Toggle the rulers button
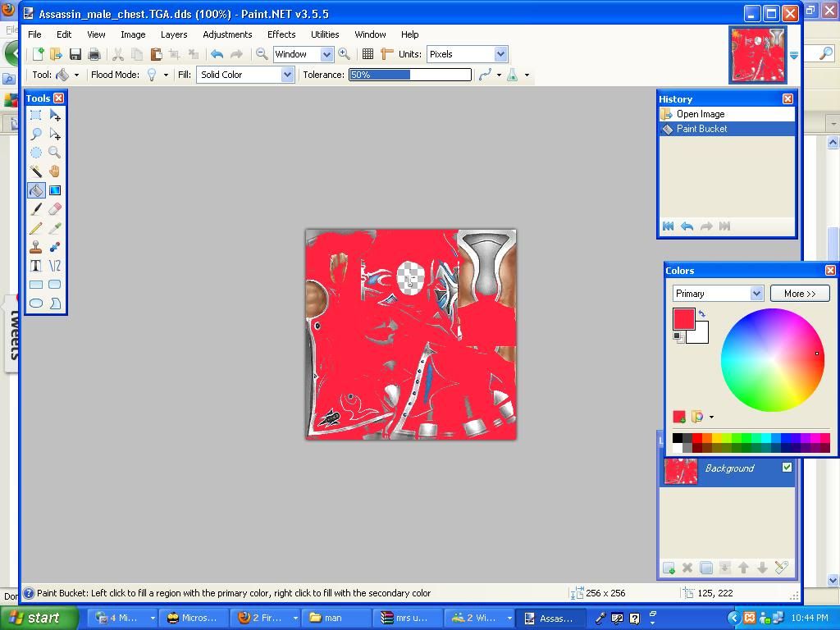This screenshot has width=840, height=630. pyautogui.click(x=387, y=54)
